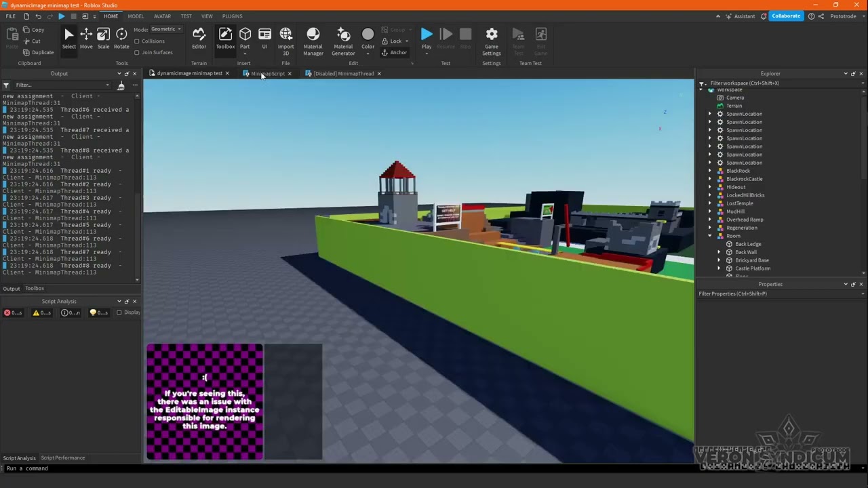Image resolution: width=868 pixels, height=488 pixels.
Task: Open the Mode Geometric dropdown
Action: pyautogui.click(x=166, y=29)
